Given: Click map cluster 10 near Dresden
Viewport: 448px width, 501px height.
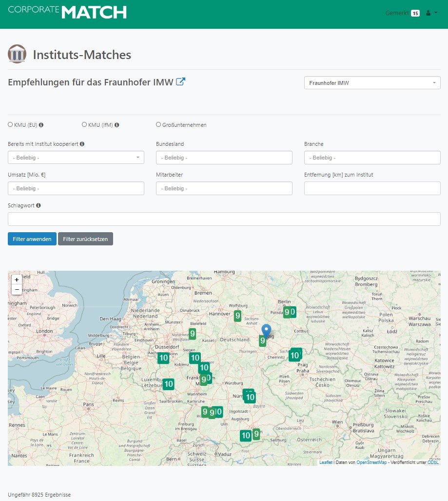Looking at the screenshot, I should click(x=294, y=355).
